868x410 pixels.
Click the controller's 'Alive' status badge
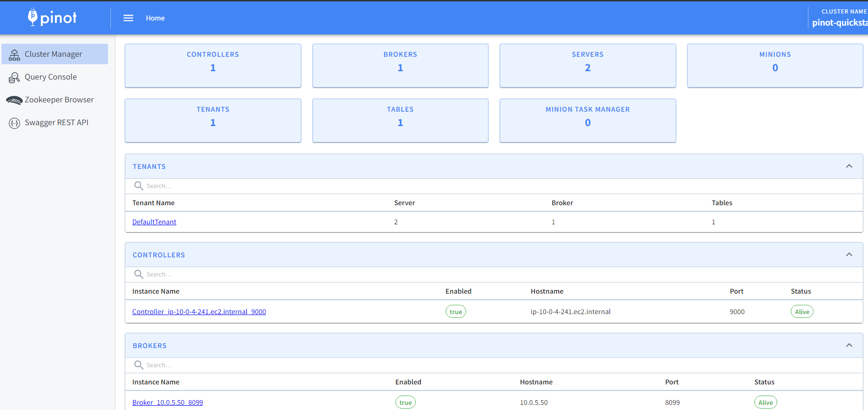pos(802,312)
